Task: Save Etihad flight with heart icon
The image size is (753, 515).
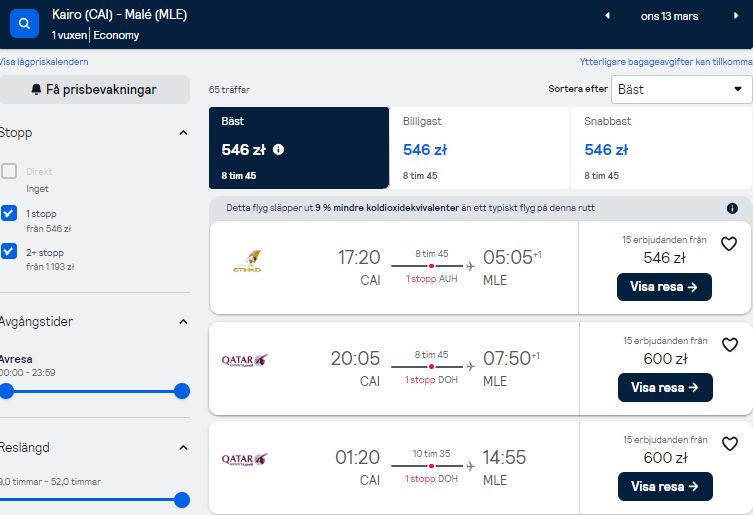Action: pyautogui.click(x=729, y=244)
